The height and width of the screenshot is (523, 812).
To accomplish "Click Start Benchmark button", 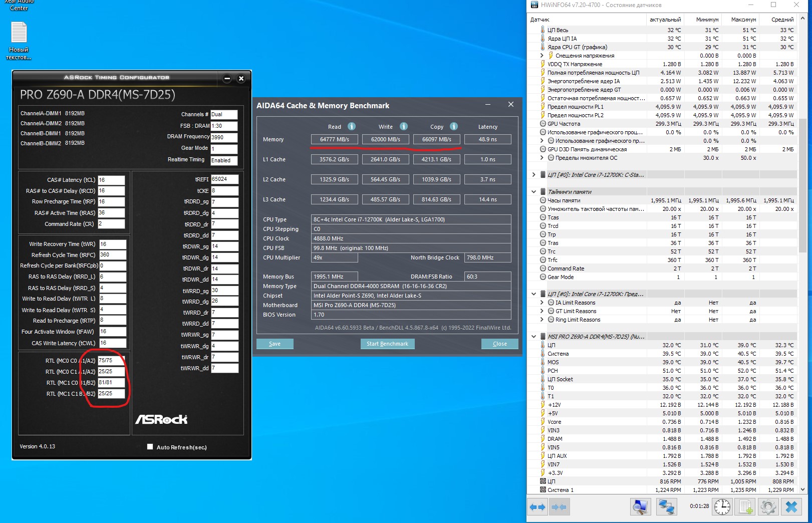I will click(x=387, y=344).
